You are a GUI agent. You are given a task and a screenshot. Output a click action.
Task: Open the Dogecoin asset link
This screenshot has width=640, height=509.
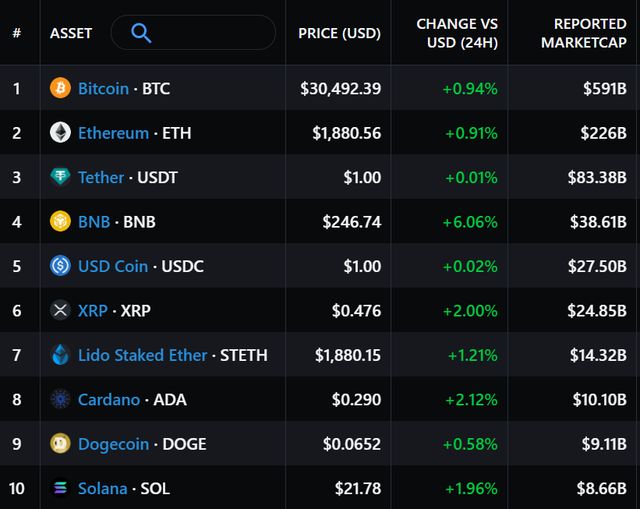tap(113, 444)
